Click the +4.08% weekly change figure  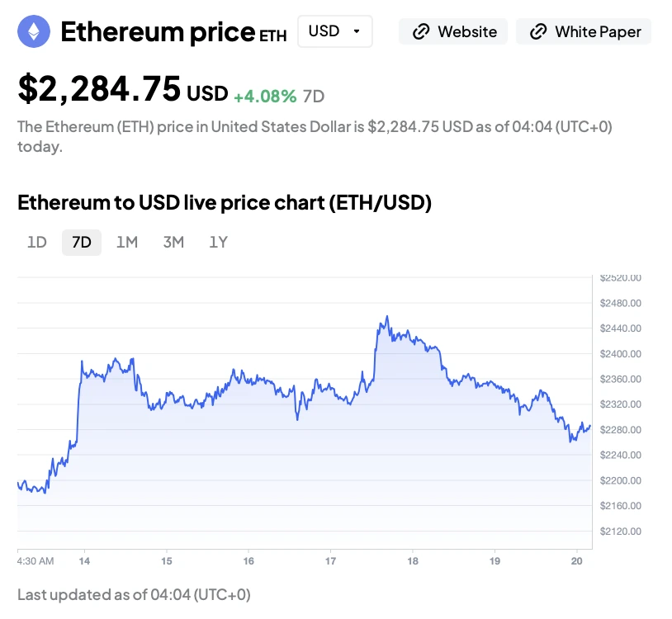pyautogui.click(x=265, y=96)
